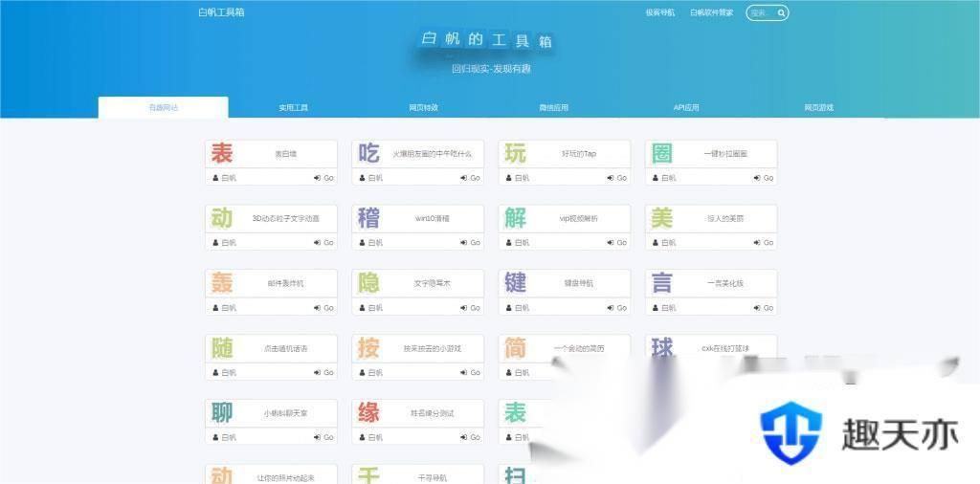Click the user icon in 点击随机话语 card

(215, 373)
